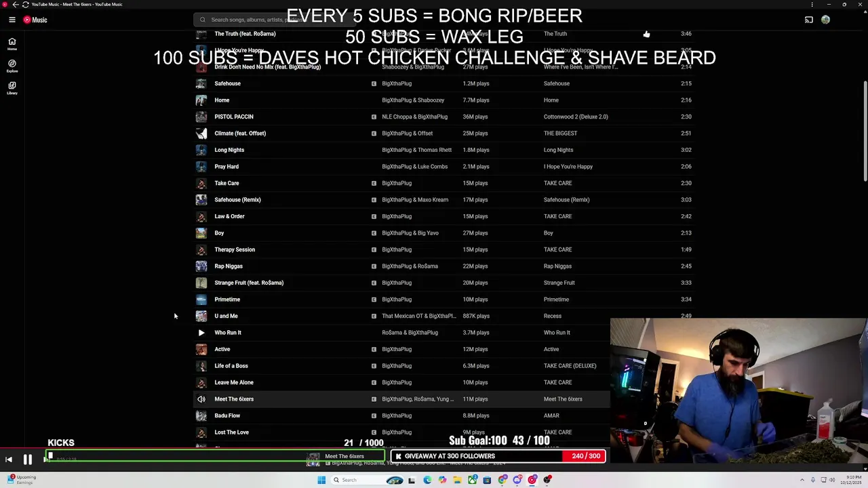This screenshot has width=868, height=488.
Task: Click PISTOL PACCIN album art thumbnail
Action: pyautogui.click(x=201, y=117)
